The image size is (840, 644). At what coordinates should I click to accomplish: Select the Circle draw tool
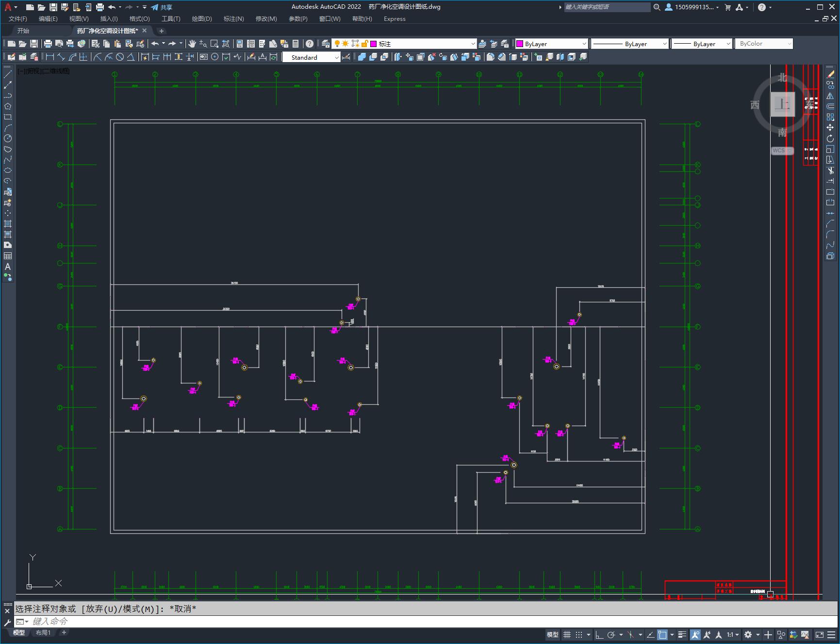click(x=8, y=138)
